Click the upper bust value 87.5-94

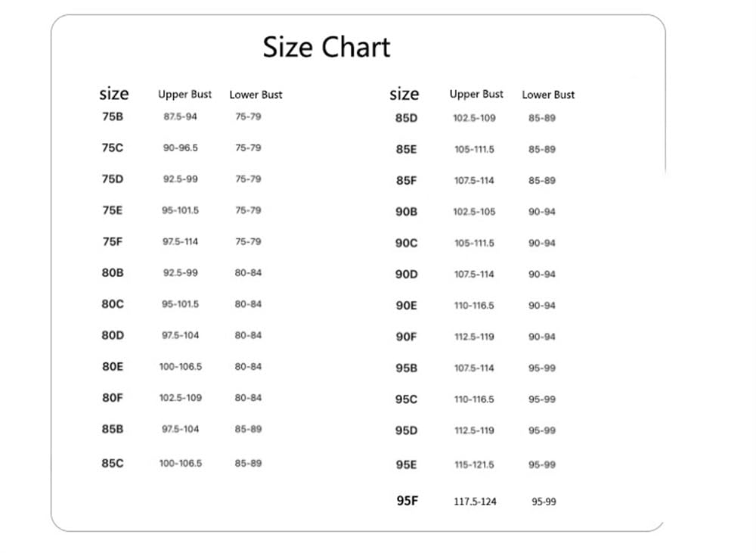[x=181, y=117]
